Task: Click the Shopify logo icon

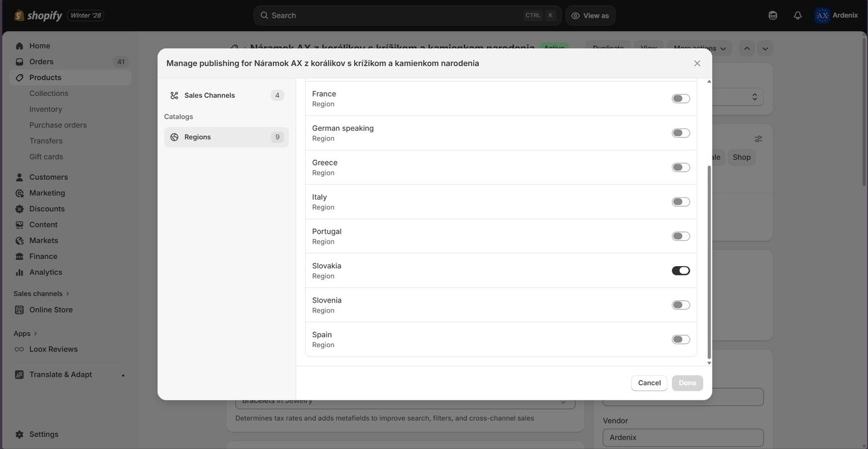Action: point(19,16)
